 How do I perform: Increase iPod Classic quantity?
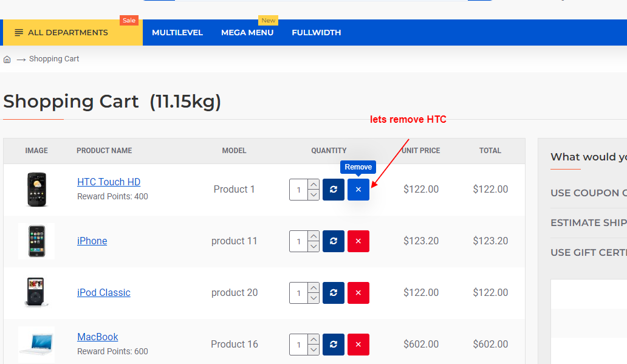point(313,287)
